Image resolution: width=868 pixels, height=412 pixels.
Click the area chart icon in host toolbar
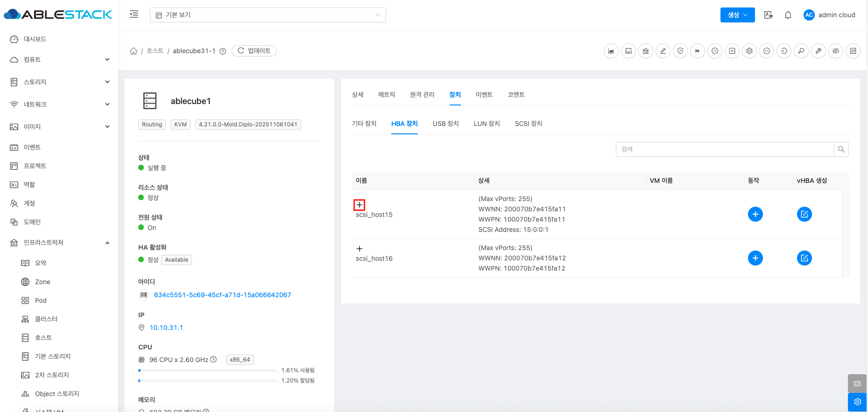pos(611,51)
